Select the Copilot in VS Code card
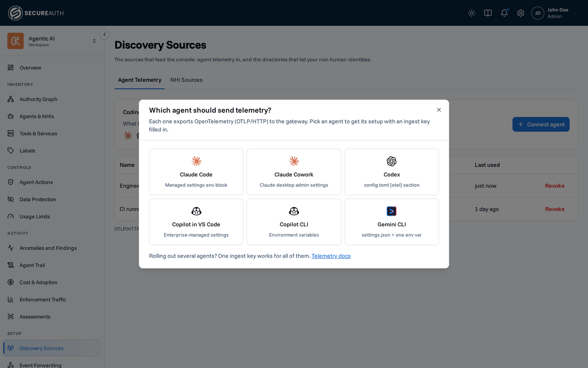 pos(196,222)
